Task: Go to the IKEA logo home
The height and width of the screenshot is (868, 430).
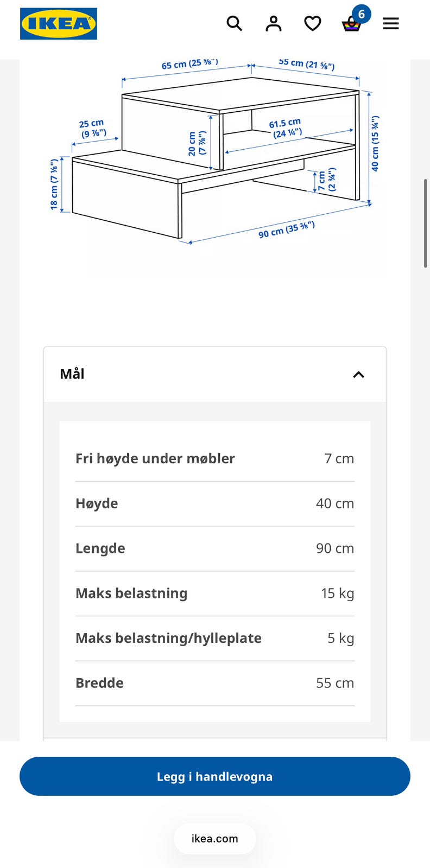Action: tap(59, 23)
